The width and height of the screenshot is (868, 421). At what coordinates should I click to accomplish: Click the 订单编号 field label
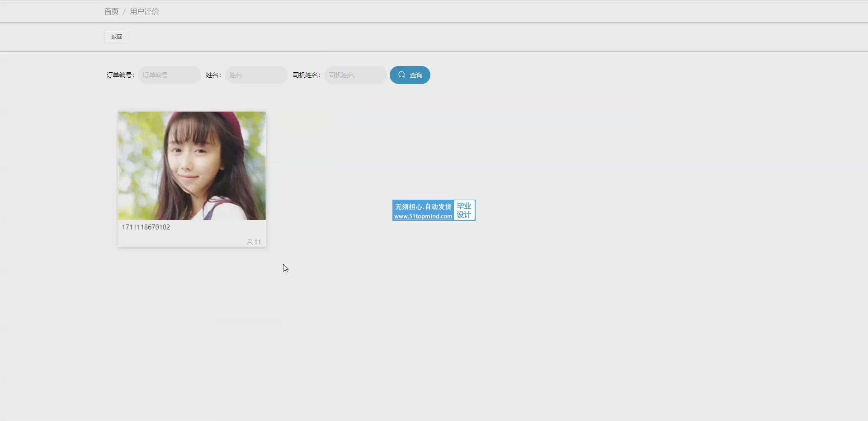[x=120, y=75]
